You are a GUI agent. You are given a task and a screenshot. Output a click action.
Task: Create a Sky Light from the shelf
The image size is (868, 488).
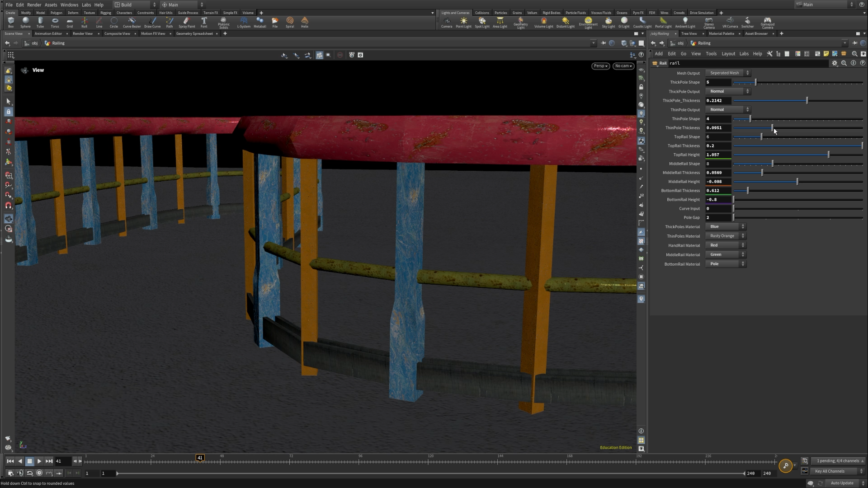608,22
